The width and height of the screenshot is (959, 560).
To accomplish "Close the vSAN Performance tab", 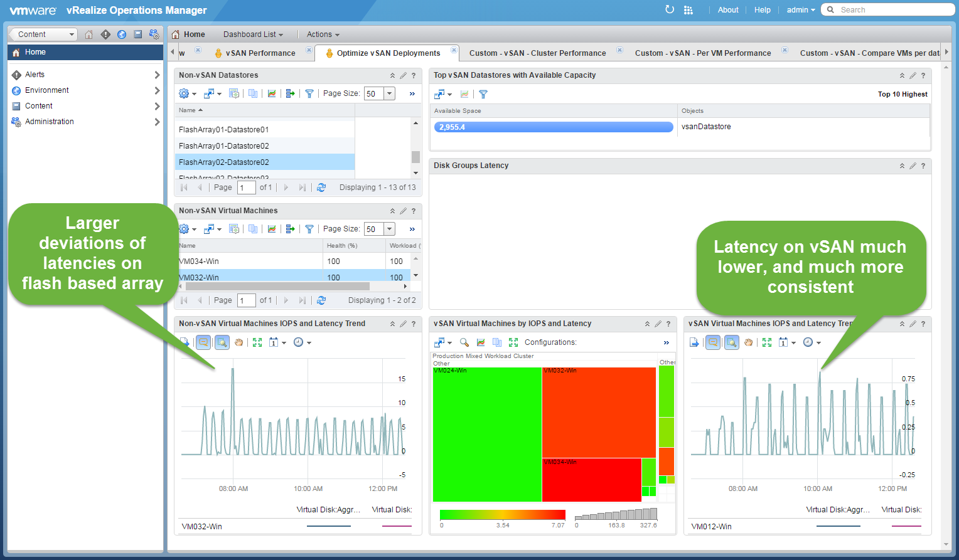I will pyautogui.click(x=309, y=50).
